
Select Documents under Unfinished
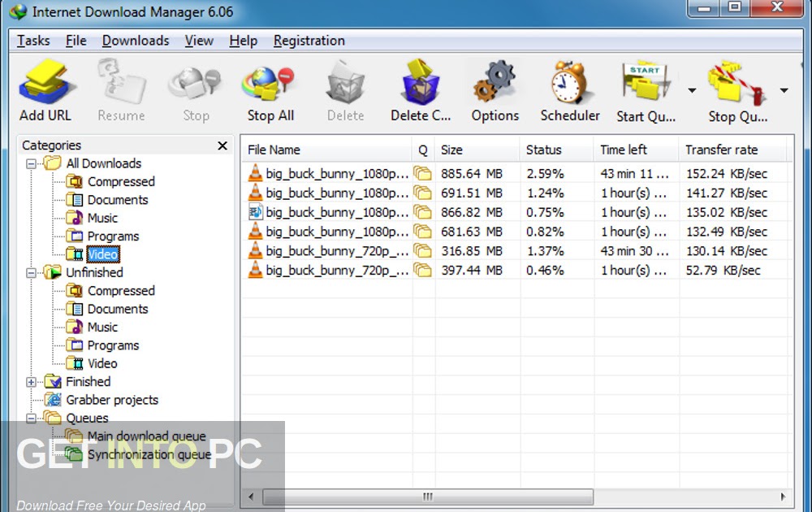pos(118,309)
